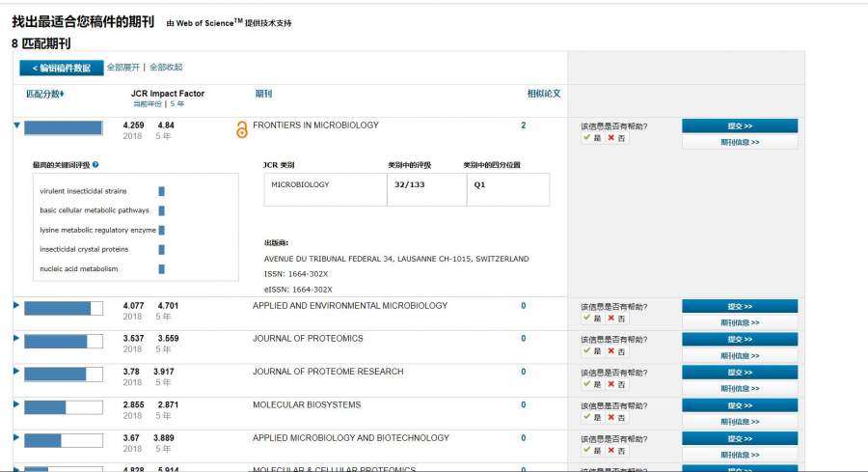This screenshot has height=472, width=868.
Task: Click the open access icon beside Frontiers in Microbiology
Action: tap(241, 129)
